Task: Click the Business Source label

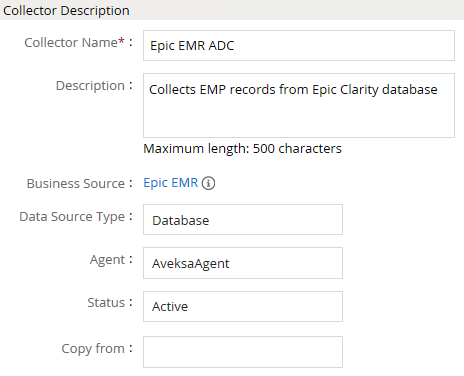Action: pyautogui.click(x=76, y=184)
